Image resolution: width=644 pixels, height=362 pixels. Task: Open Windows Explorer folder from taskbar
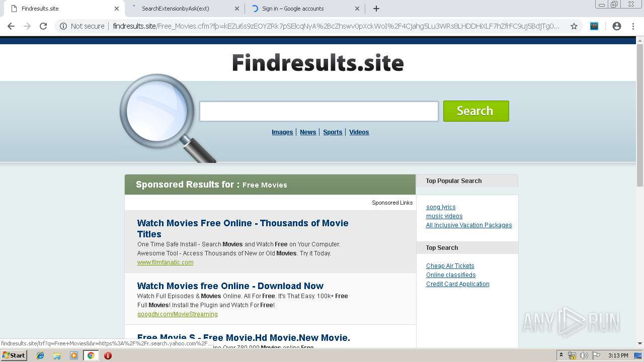(x=57, y=355)
